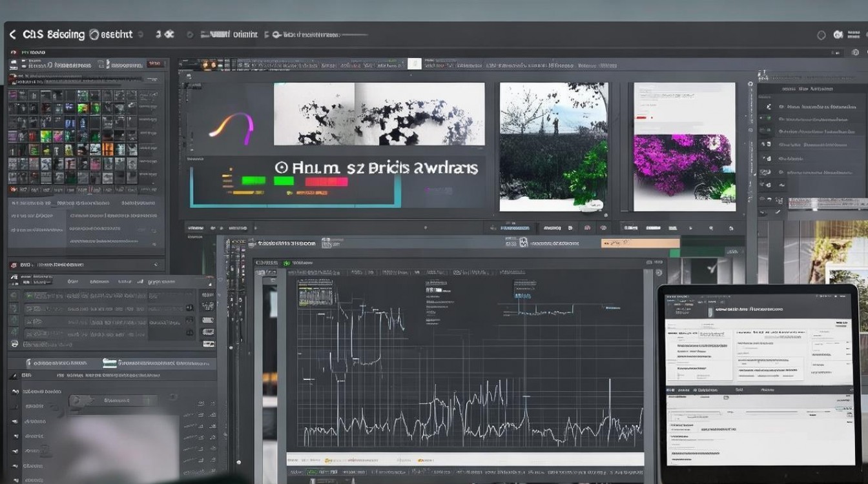This screenshot has height=484, width=868.
Task: Toggle the red button in the media browser header
Action: (154, 64)
